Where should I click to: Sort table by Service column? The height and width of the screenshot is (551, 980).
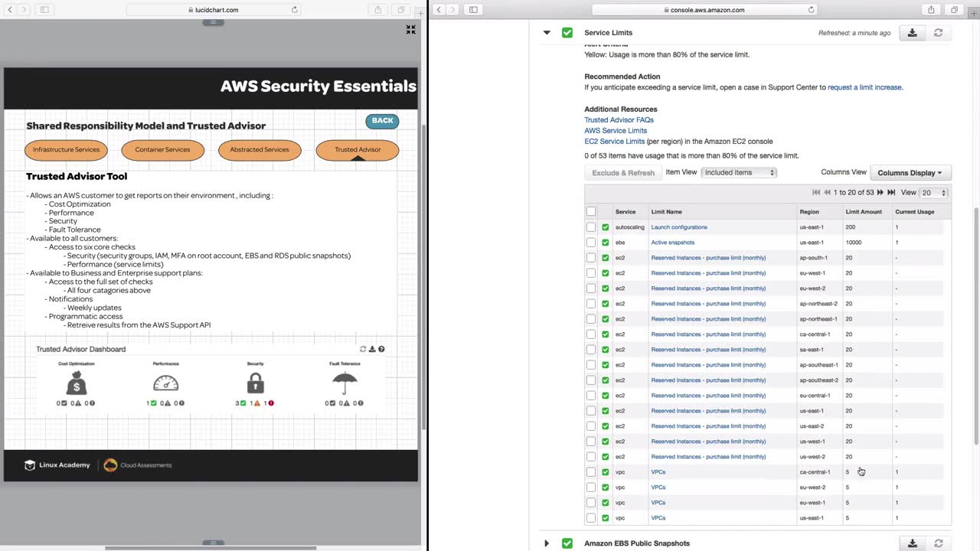[626, 212]
